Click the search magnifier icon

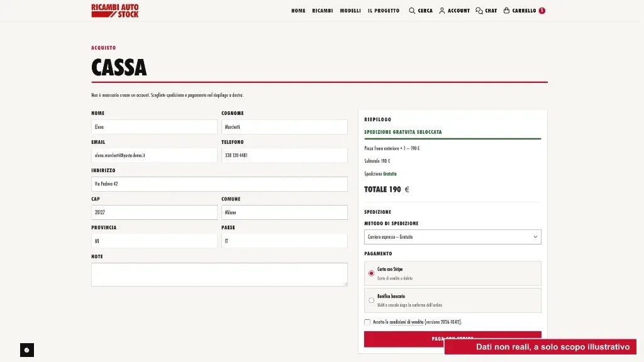(x=412, y=11)
